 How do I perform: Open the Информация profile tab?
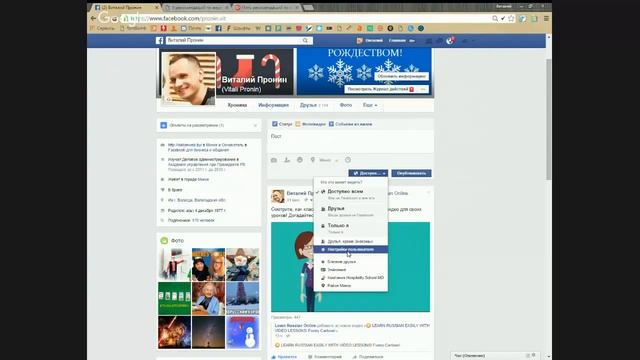[273, 105]
